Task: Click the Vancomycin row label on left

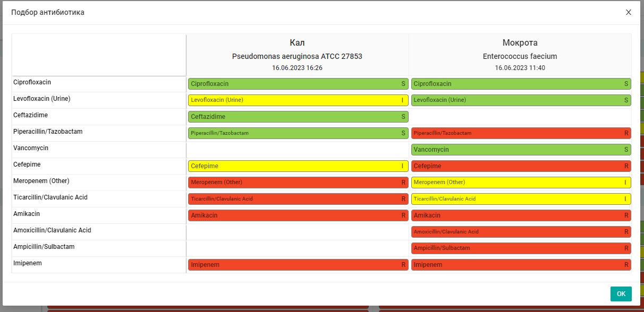Action: 30,148
